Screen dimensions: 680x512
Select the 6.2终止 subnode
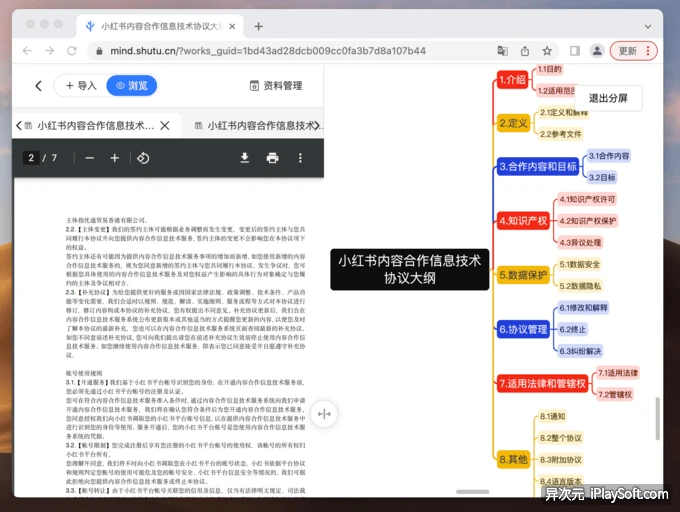point(572,329)
